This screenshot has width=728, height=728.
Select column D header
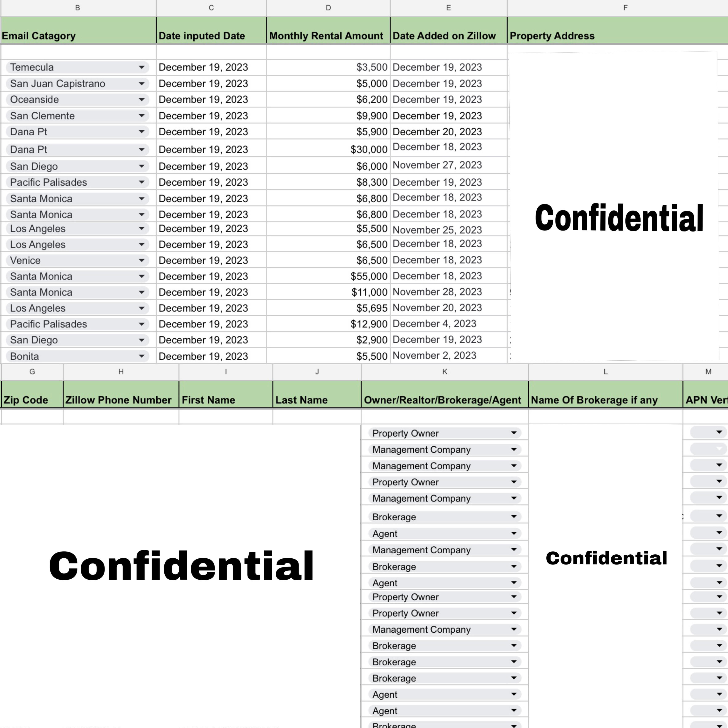pos(328,8)
